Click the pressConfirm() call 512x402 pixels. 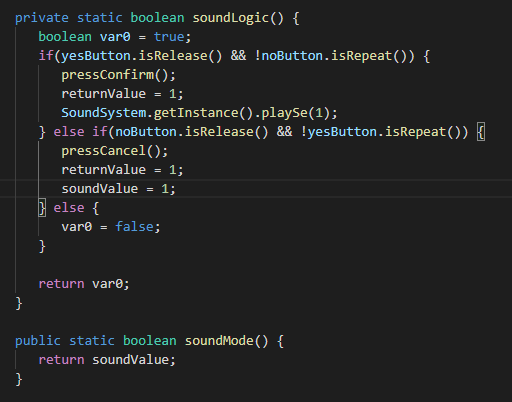point(118,75)
